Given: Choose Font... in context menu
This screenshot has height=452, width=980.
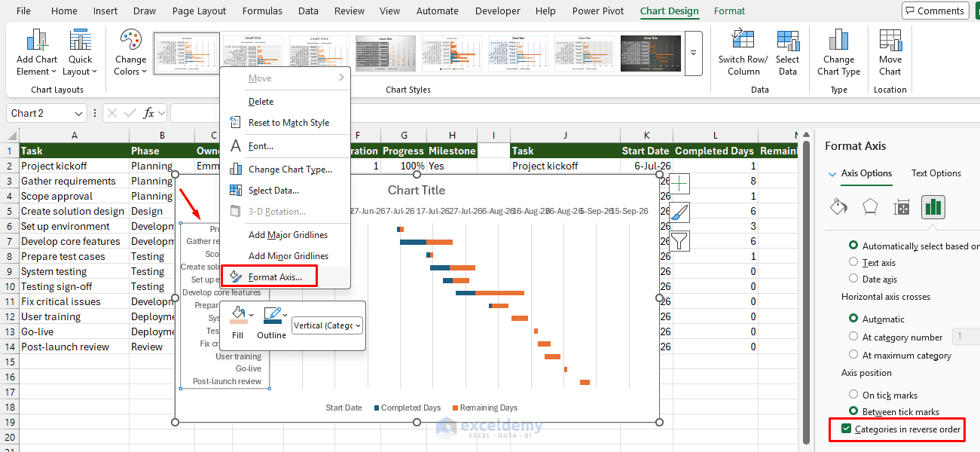Looking at the screenshot, I should (285, 145).
